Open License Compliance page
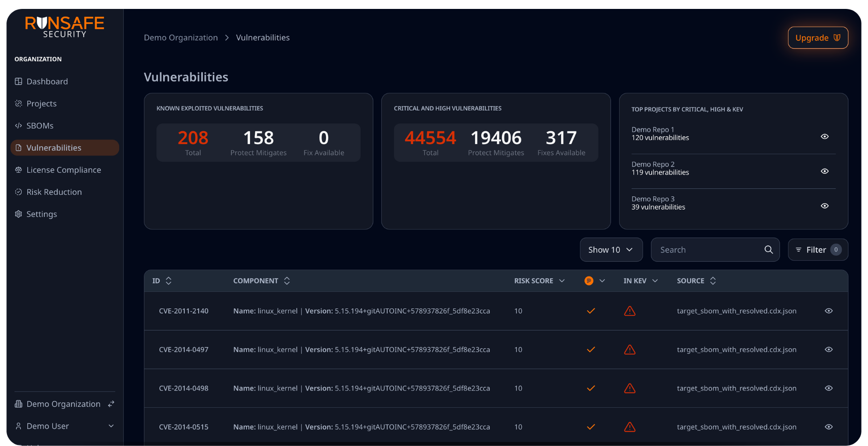The width and height of the screenshot is (868, 446). 64,170
